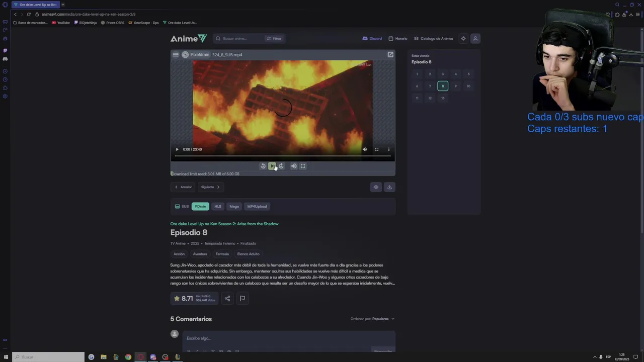Open the Pixeldrain player hamburger menu
644x362 pixels.
click(176, 55)
